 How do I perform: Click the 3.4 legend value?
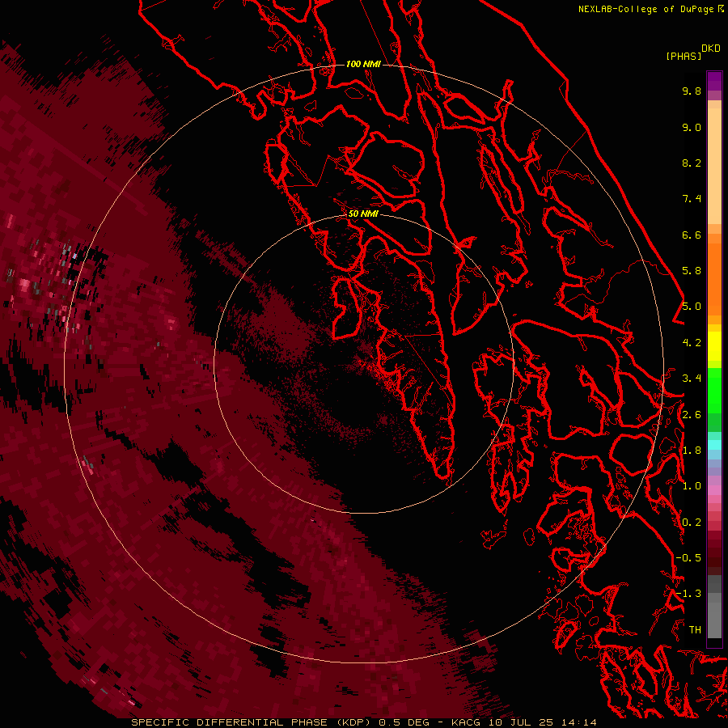[x=692, y=379]
